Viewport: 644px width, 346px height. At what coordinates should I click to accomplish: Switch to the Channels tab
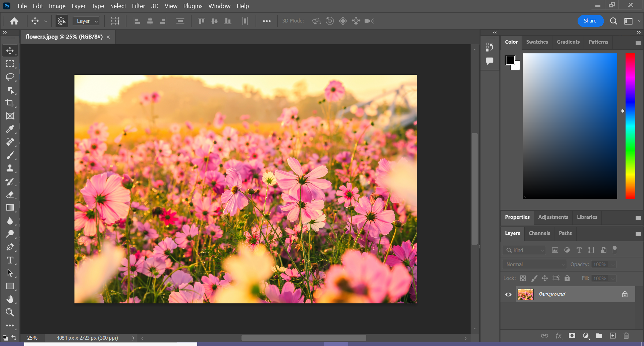pos(539,233)
